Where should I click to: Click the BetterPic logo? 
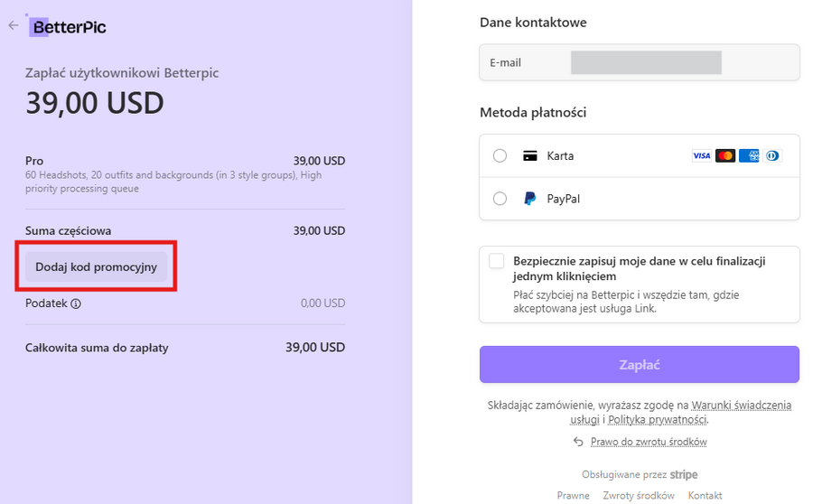[x=68, y=27]
